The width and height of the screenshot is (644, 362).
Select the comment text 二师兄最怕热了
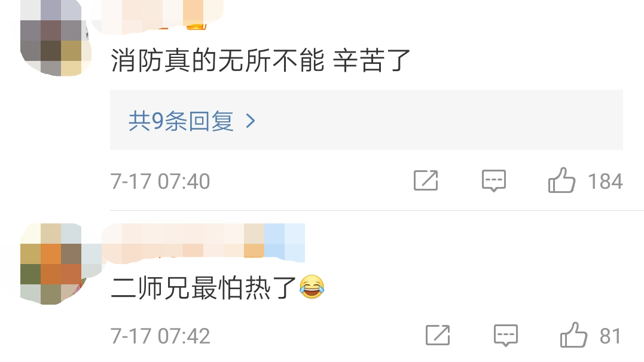[x=204, y=288]
